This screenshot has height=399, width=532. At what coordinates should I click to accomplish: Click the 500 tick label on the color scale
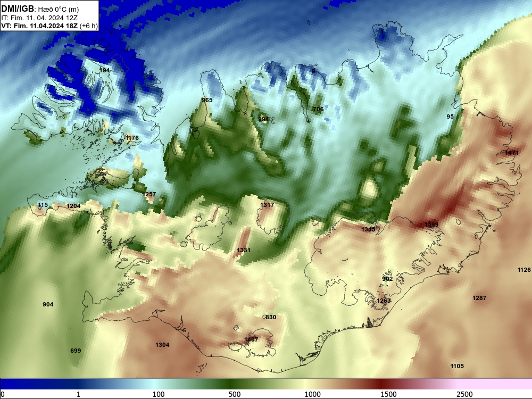(x=235, y=394)
